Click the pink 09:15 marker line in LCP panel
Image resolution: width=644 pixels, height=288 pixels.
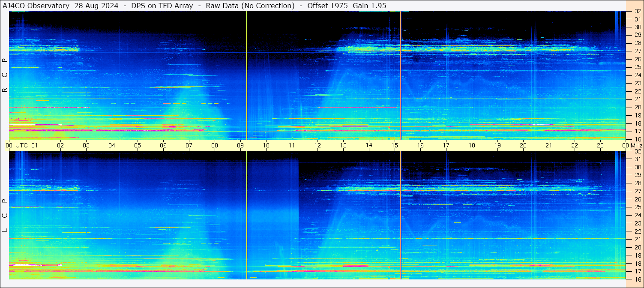pyautogui.click(x=247, y=215)
